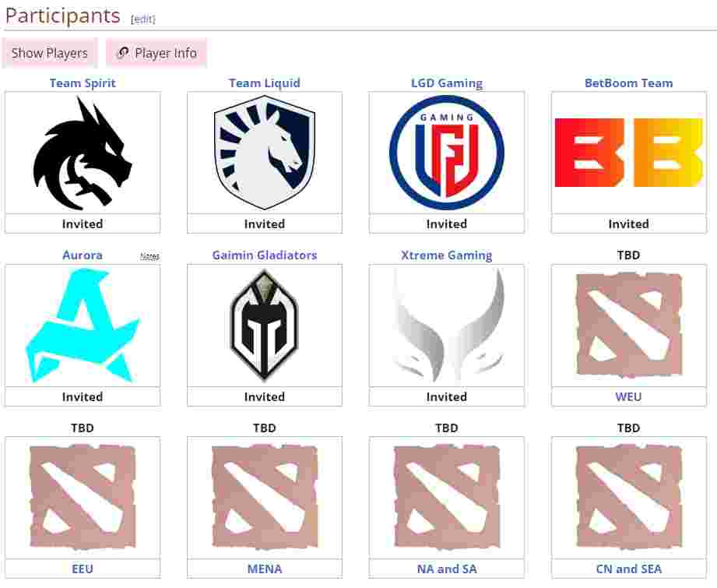Click the LGD Gaming circular logo

(446, 153)
